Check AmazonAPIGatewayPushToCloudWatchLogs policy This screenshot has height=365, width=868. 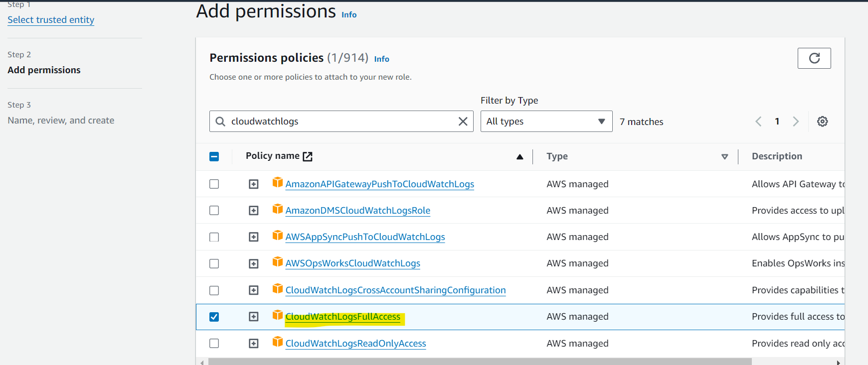[214, 184]
